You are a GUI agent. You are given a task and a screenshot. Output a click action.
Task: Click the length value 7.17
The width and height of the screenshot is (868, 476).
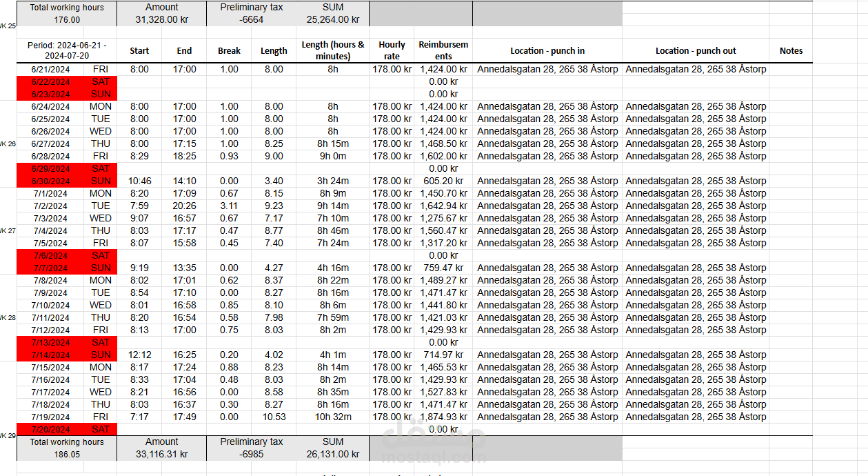coord(274,218)
